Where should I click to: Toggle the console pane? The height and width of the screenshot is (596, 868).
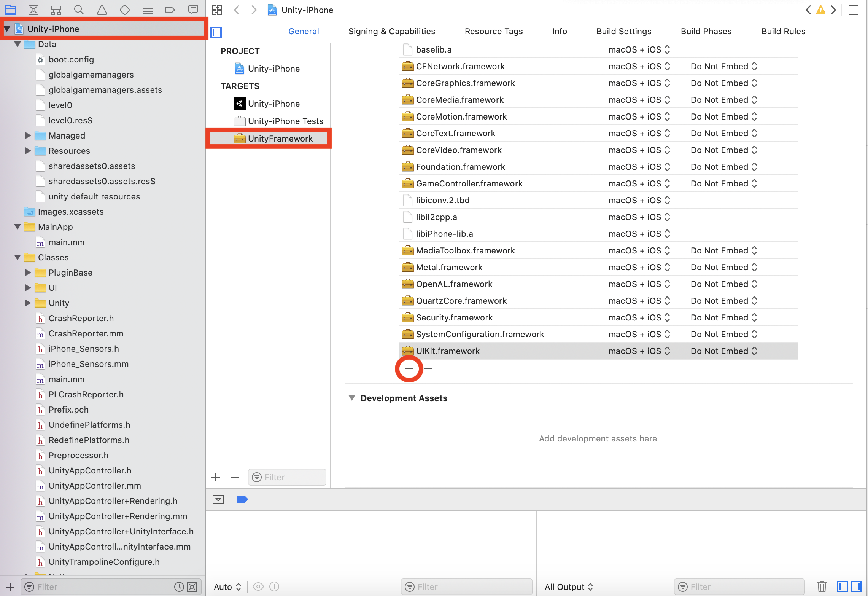click(x=856, y=586)
